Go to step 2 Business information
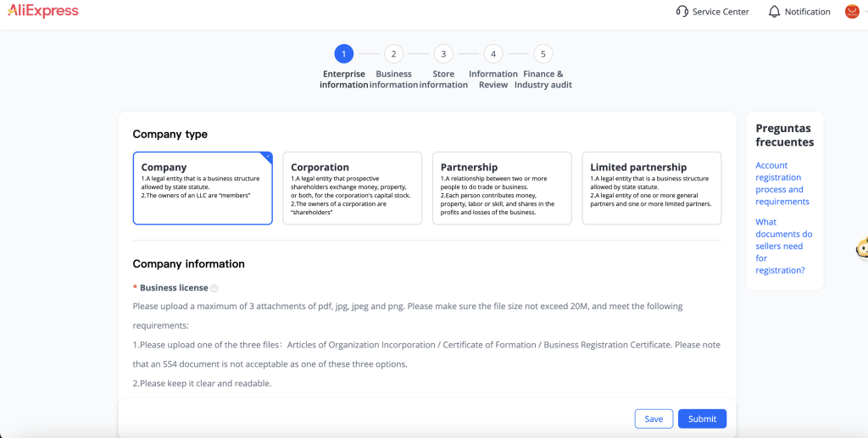Screen dimensions: 868x438 [393, 53]
